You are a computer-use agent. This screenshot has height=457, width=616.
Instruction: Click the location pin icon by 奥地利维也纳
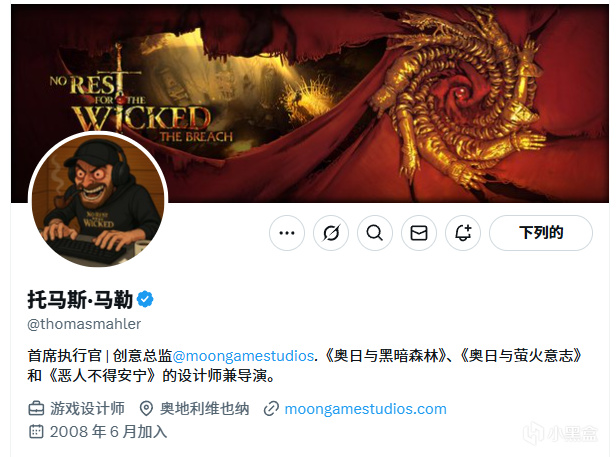pos(146,409)
